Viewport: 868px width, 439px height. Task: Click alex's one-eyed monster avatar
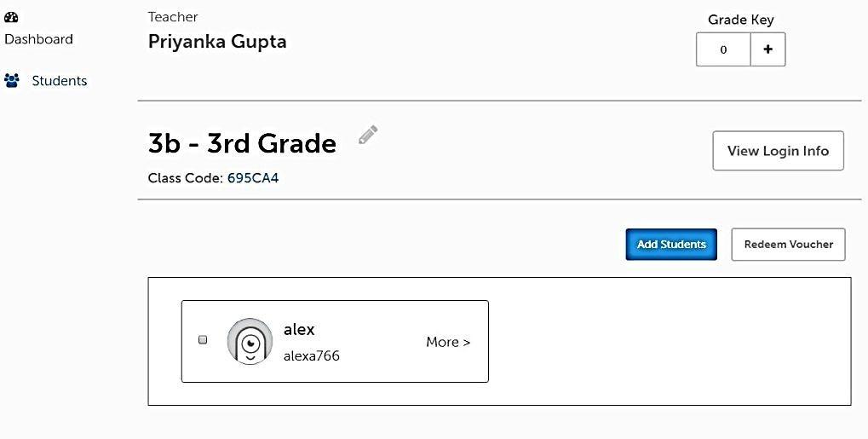[x=250, y=342]
